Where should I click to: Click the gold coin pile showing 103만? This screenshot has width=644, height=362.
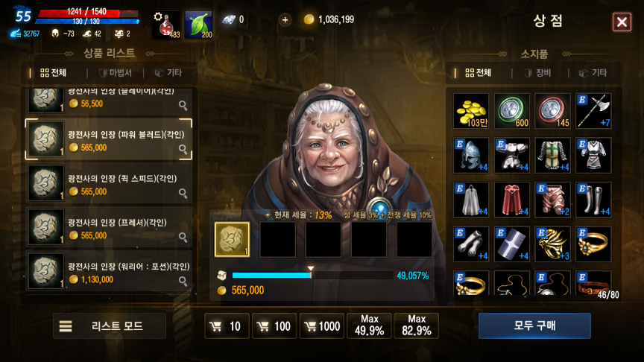coord(471,111)
